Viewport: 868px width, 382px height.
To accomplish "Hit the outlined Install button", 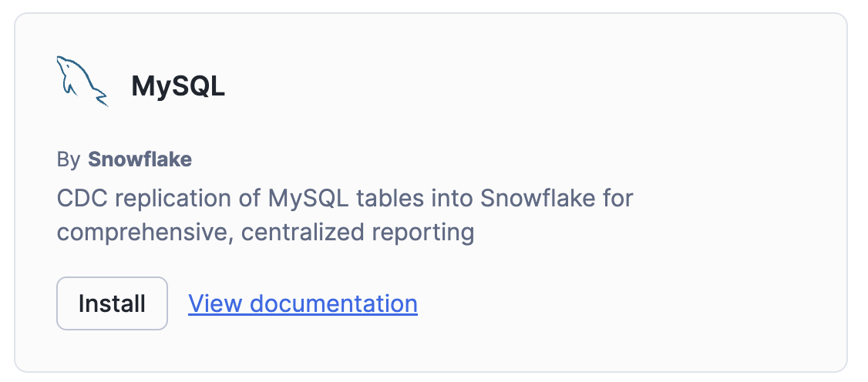I will click(112, 303).
